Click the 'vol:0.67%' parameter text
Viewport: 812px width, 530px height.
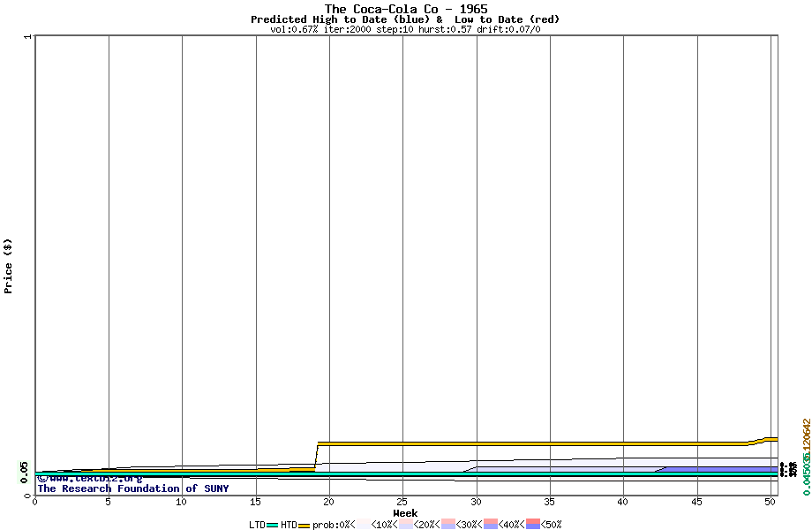point(294,29)
